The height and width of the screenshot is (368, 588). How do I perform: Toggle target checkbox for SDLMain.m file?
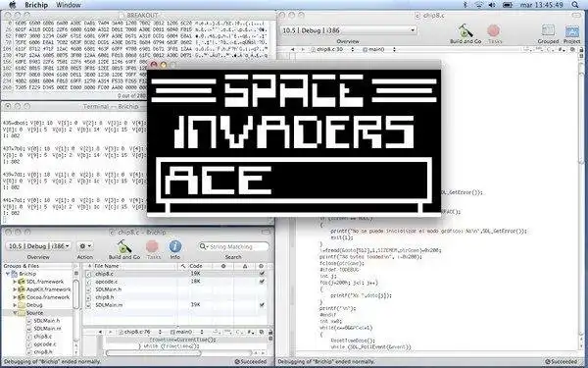262,305
